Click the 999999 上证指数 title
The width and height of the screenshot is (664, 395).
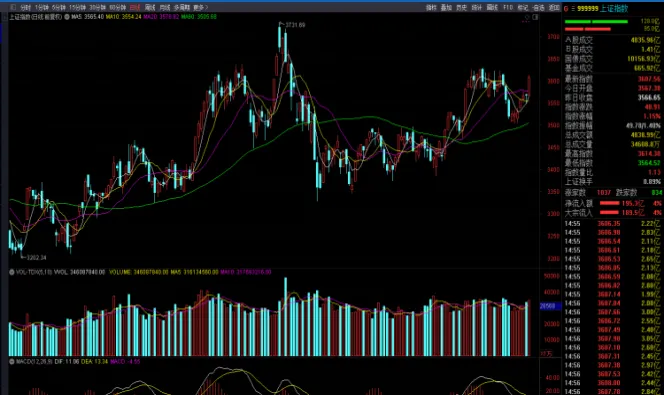603,8
